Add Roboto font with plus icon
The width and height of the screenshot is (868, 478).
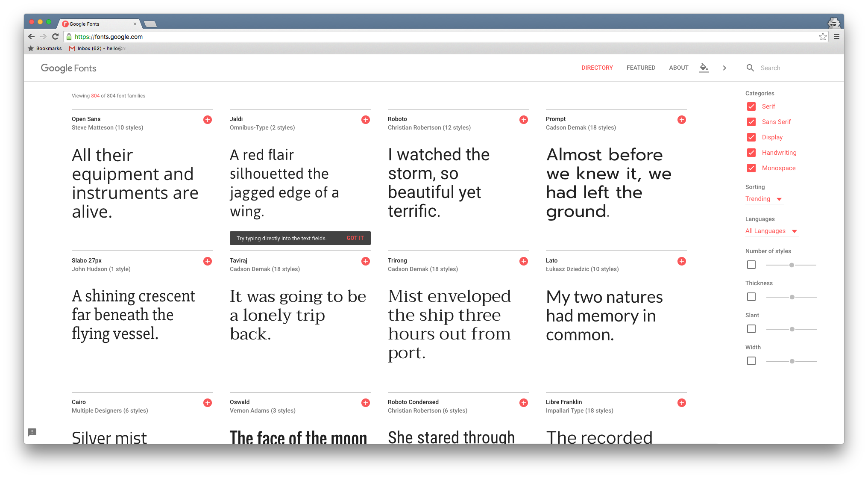[524, 120]
